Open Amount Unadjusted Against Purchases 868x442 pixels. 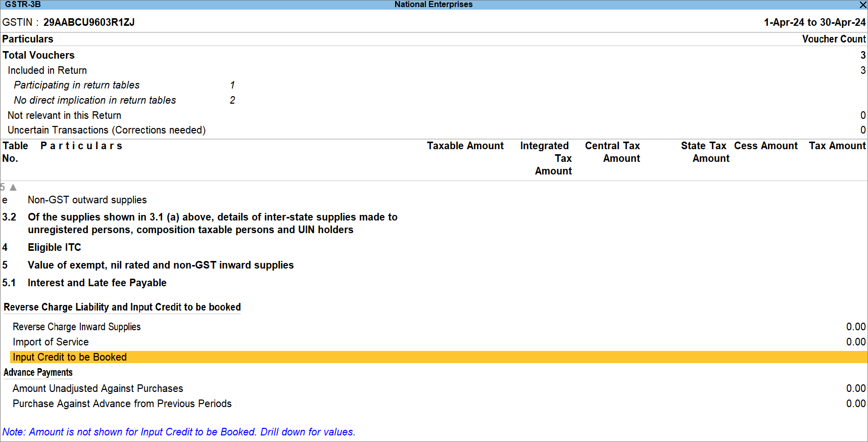98,388
